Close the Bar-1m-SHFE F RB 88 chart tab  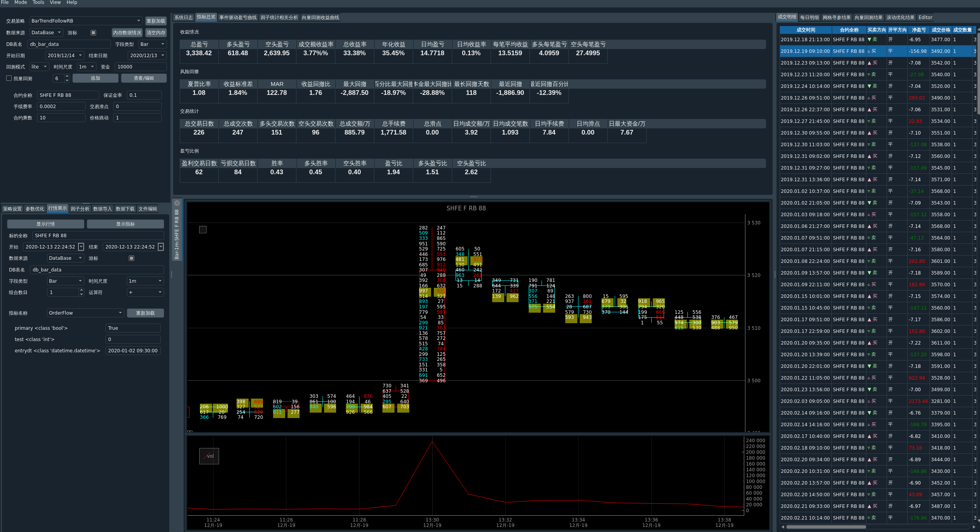[x=177, y=203]
